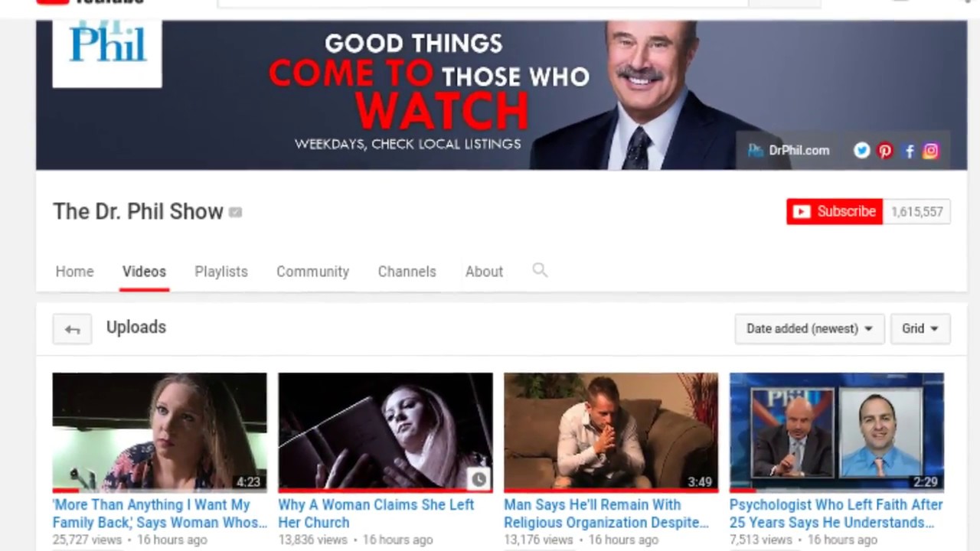Viewport: 980px width, 551px height.
Task: Click the back arrow beside Uploads
Action: coord(72,329)
